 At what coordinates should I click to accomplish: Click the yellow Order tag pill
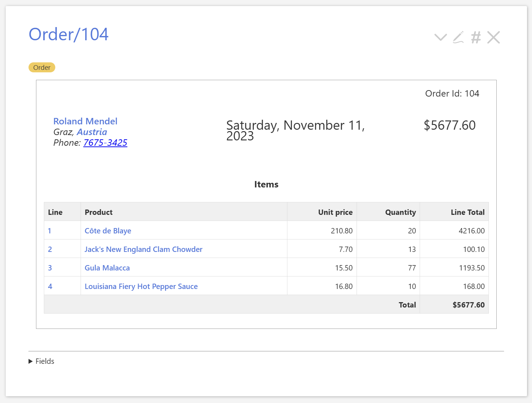pos(42,67)
